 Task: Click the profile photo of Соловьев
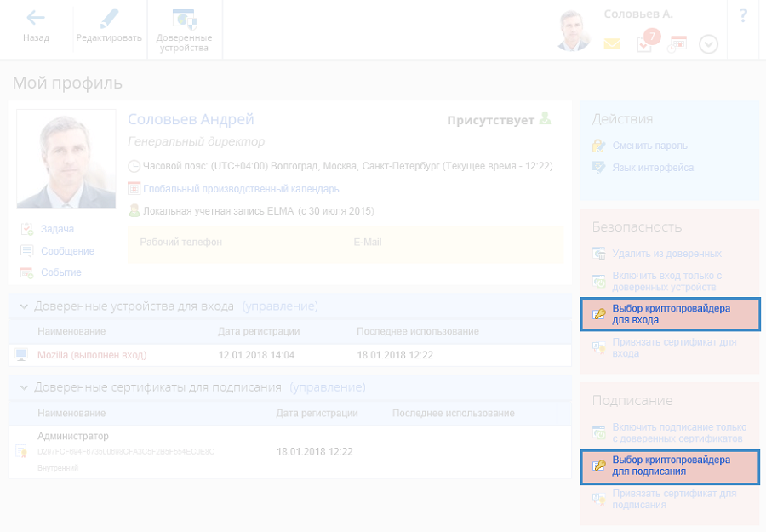coord(66,159)
